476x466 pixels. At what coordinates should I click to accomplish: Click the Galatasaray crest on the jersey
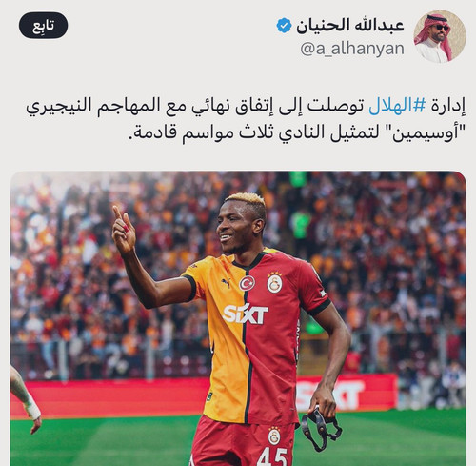(274, 282)
